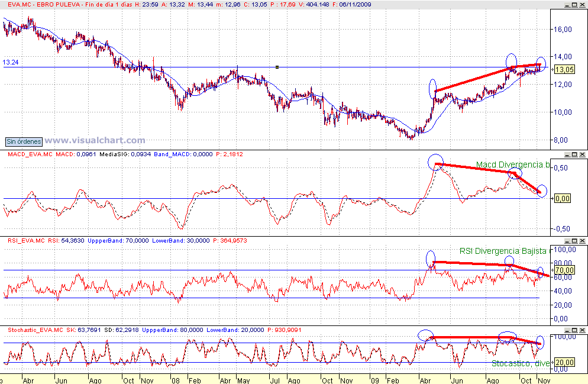The image size is (588, 384).
Task: Select the 'Stocastico, dive' annotation text
Action: pos(521,363)
